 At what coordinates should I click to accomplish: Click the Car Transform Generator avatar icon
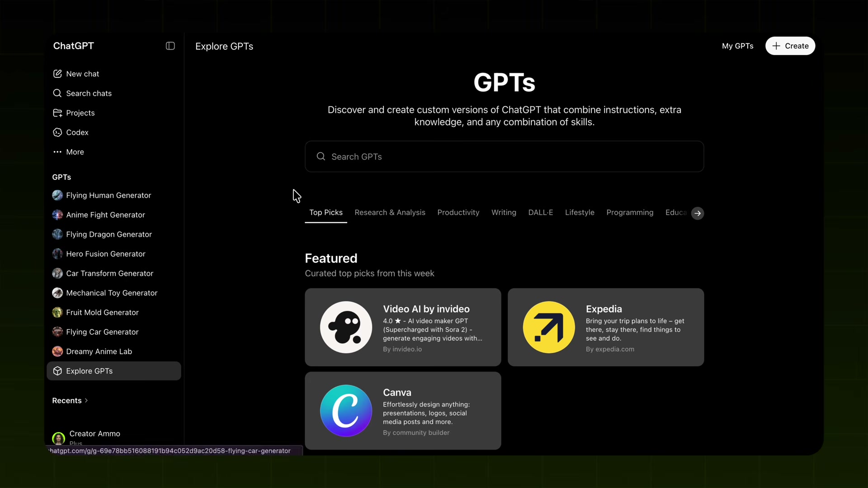[57, 273]
